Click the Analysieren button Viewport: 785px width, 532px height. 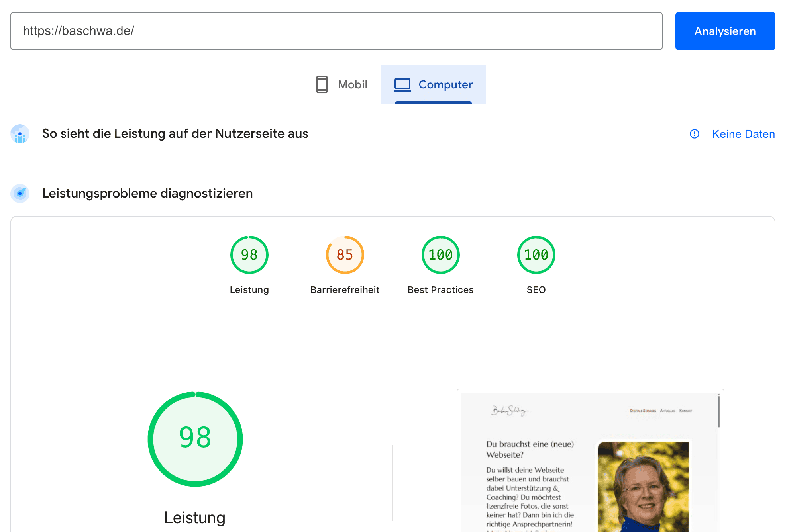725,31
